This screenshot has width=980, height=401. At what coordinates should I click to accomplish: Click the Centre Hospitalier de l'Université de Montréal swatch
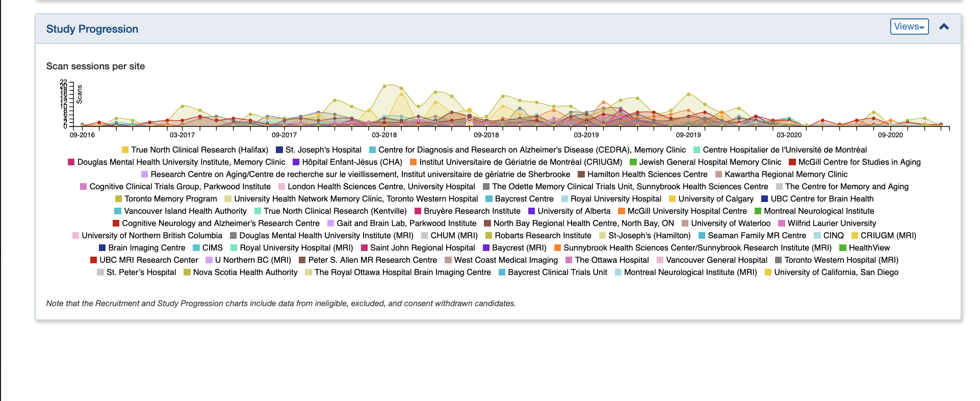coord(697,150)
